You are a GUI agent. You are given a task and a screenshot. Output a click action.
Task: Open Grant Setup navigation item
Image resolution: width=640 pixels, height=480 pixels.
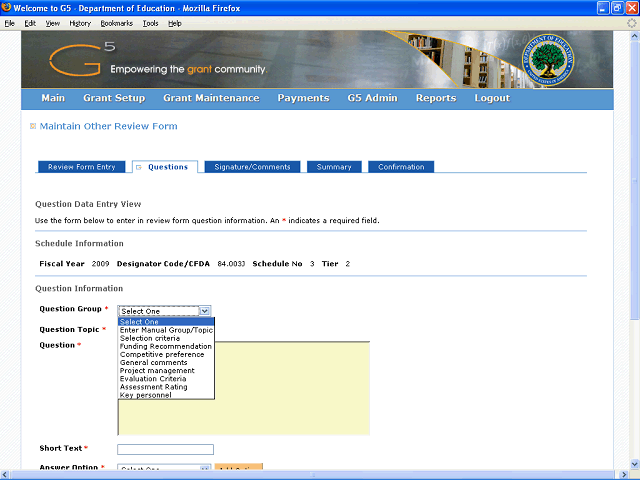click(114, 98)
